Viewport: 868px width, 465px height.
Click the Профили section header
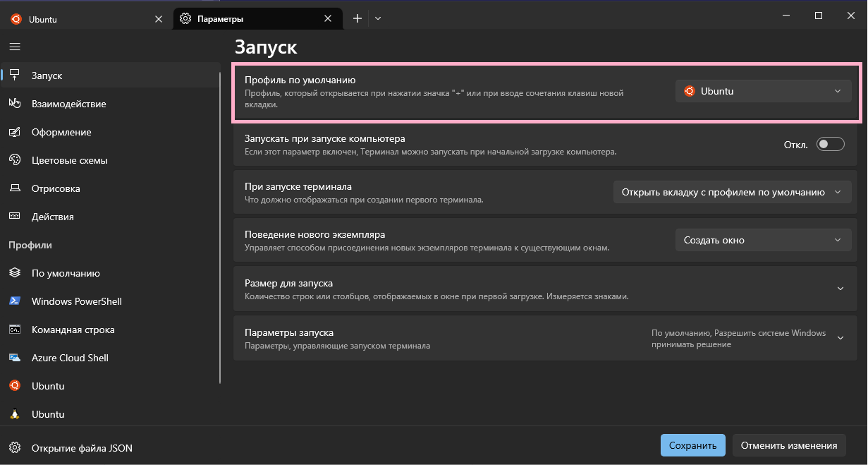(30, 245)
